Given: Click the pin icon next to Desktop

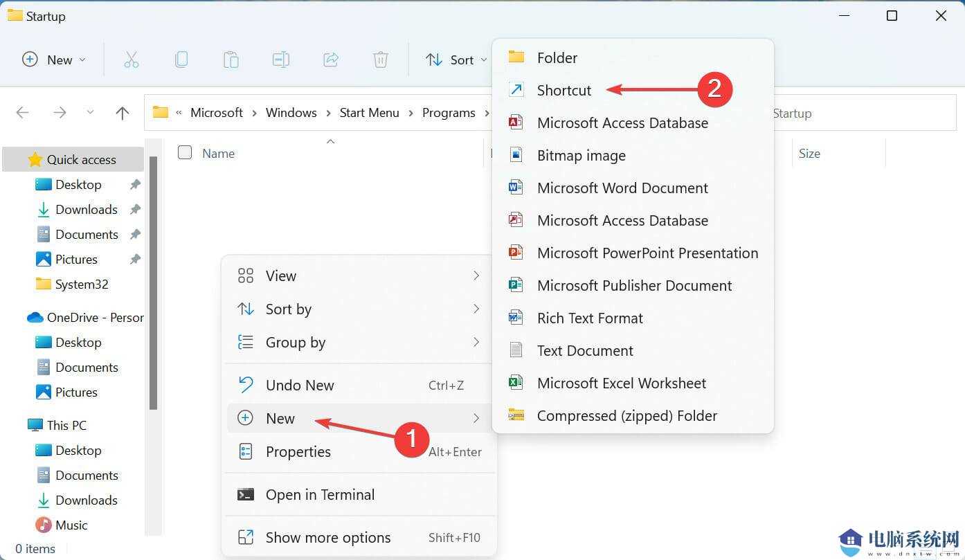Looking at the screenshot, I should tap(135, 185).
